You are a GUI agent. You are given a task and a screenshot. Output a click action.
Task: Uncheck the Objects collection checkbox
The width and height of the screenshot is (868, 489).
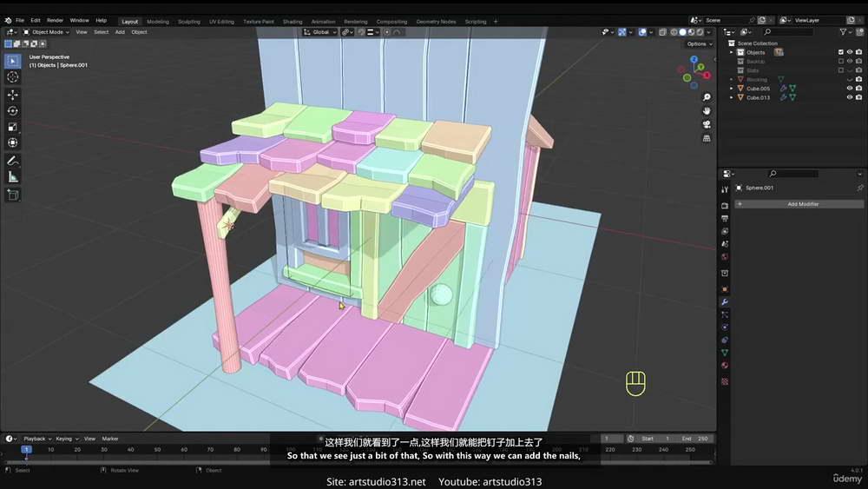[841, 52]
